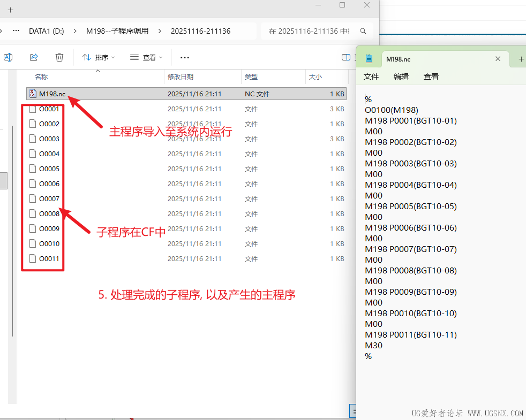Click line M198 P0011(BGT10-11)
526x420 pixels.
[411, 334]
